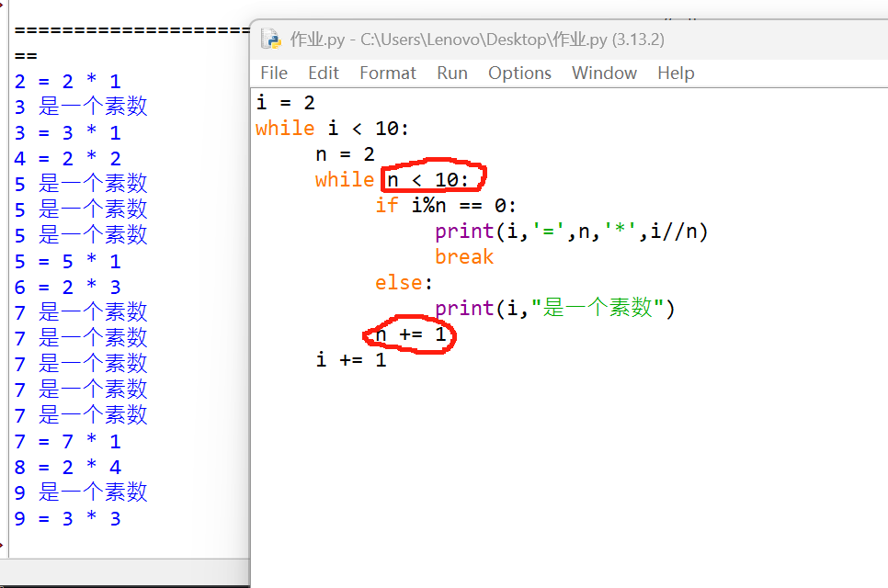Open the Window menu
This screenshot has width=888, height=588.
pos(604,73)
